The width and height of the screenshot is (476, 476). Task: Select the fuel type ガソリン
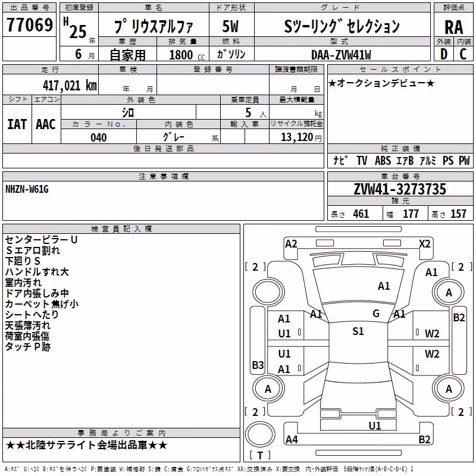(231, 54)
